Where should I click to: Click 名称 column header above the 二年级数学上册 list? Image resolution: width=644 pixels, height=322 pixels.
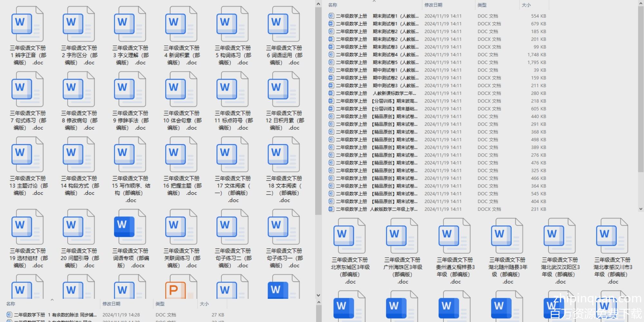click(x=333, y=5)
